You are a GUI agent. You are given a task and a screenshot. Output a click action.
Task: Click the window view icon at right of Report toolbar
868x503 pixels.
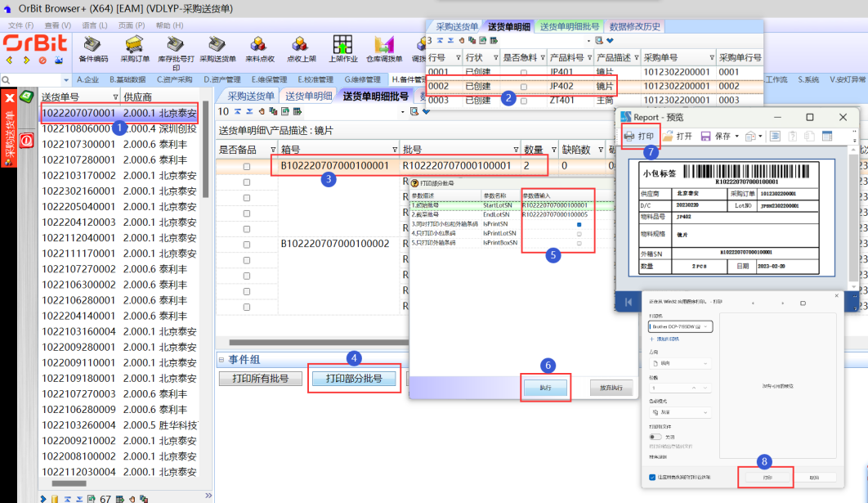click(827, 137)
